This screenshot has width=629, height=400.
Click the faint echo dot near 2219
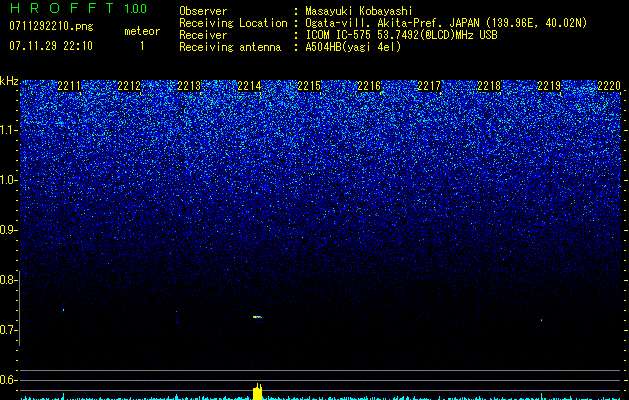click(x=542, y=320)
